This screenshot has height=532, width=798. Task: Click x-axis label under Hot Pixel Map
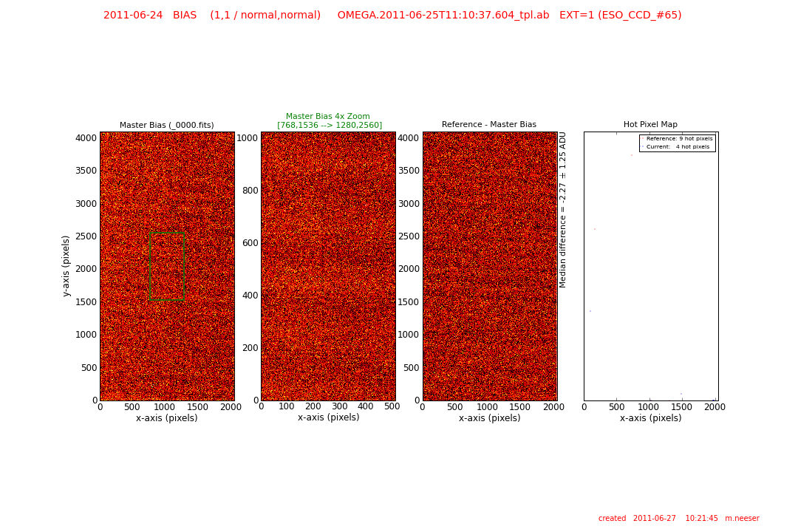click(650, 418)
